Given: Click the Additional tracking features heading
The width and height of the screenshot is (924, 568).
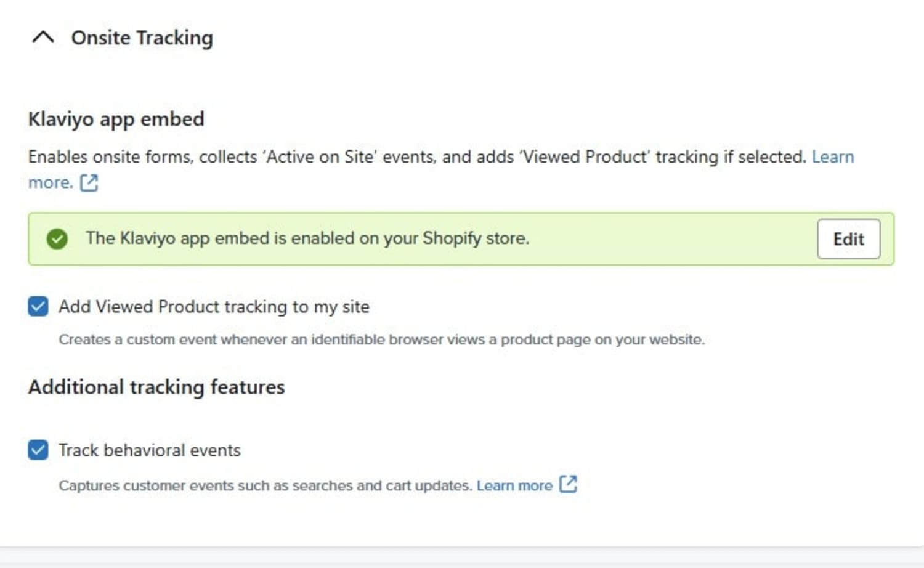Looking at the screenshot, I should [156, 387].
